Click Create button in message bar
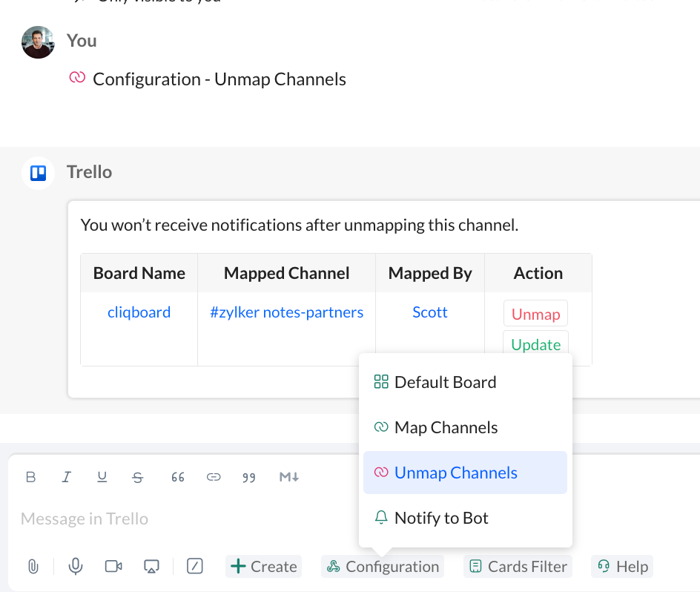This screenshot has height=592, width=700. click(x=263, y=567)
